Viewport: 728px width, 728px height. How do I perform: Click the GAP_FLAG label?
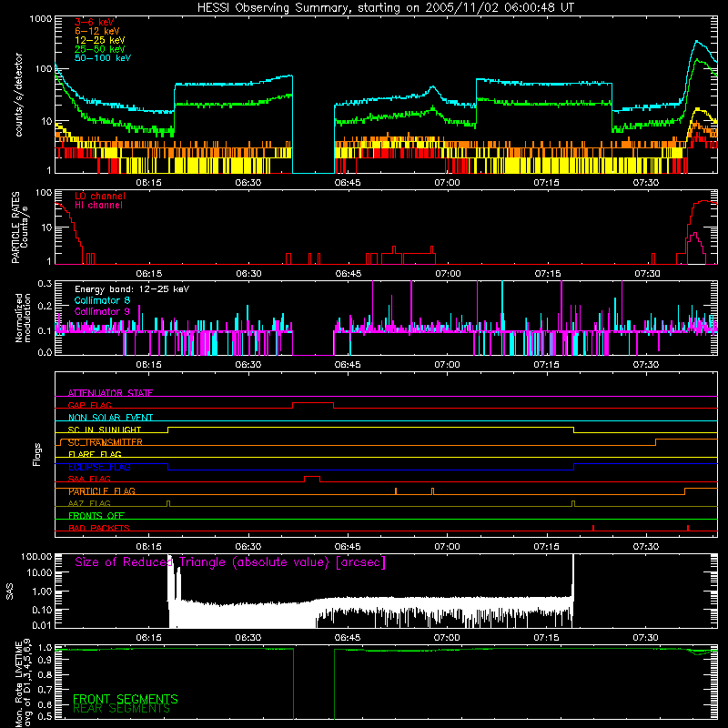coord(89,405)
